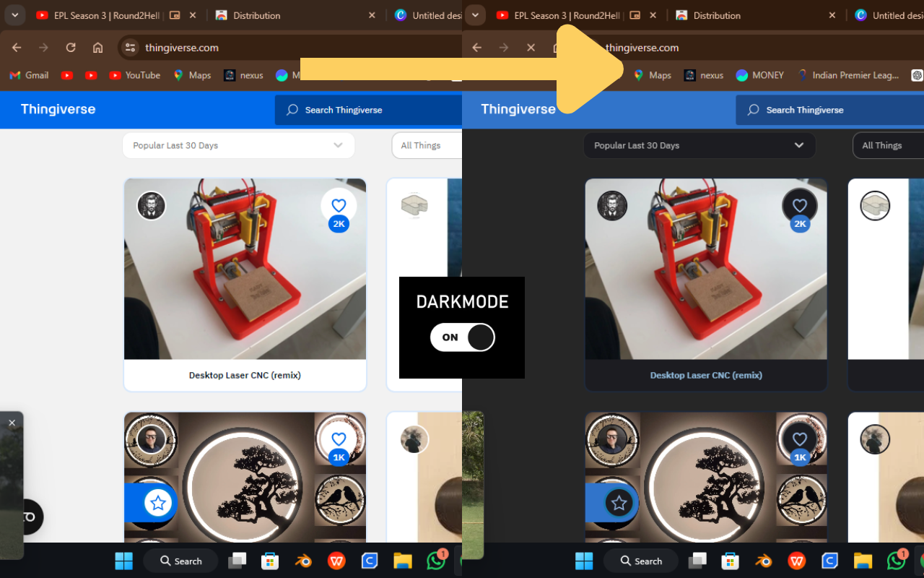Click the site information icon beside thingiverse.com
This screenshot has height=578, width=924.
point(129,48)
